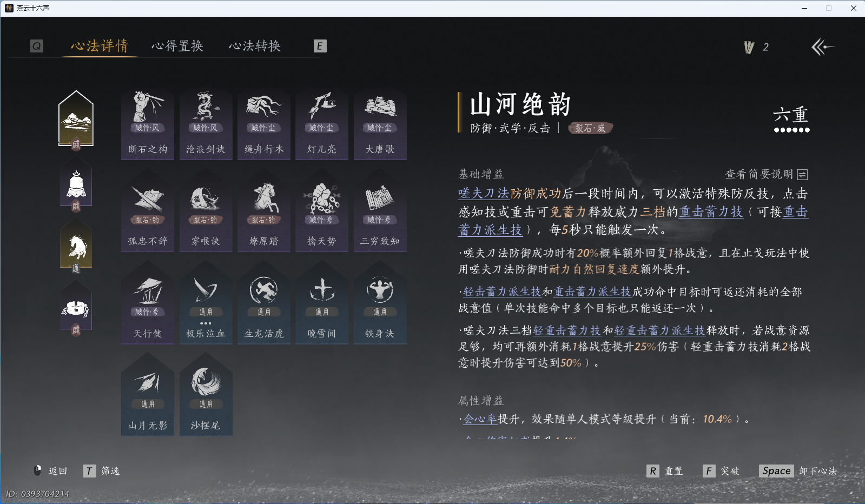Open the 轻重击蓄力技 link

[567, 330]
